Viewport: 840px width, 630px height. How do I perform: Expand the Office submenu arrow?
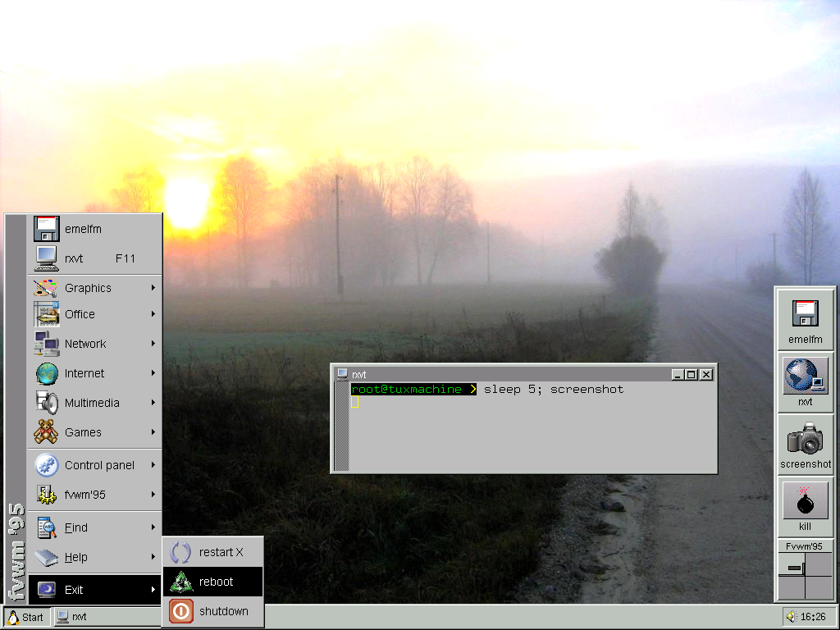pyautogui.click(x=153, y=314)
